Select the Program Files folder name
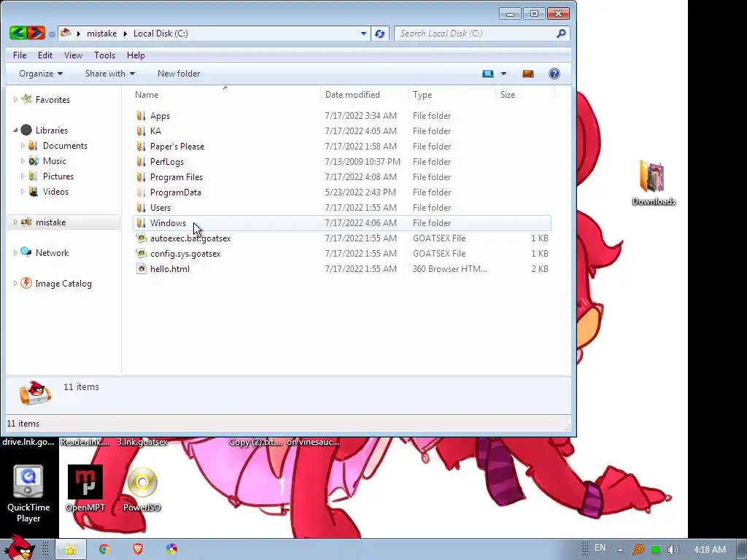747x560 pixels. tap(177, 177)
